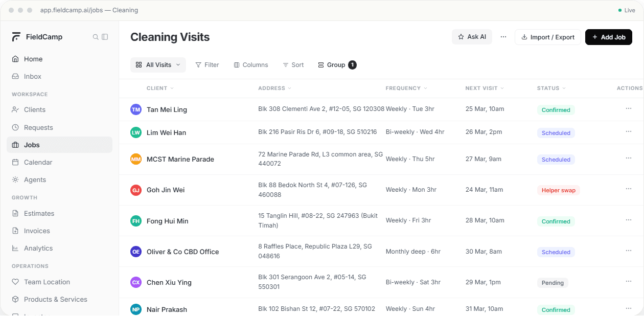Screen dimensions: 644x316
Task: Open the three-dot menu beside Ask AI
Action: coord(503,37)
